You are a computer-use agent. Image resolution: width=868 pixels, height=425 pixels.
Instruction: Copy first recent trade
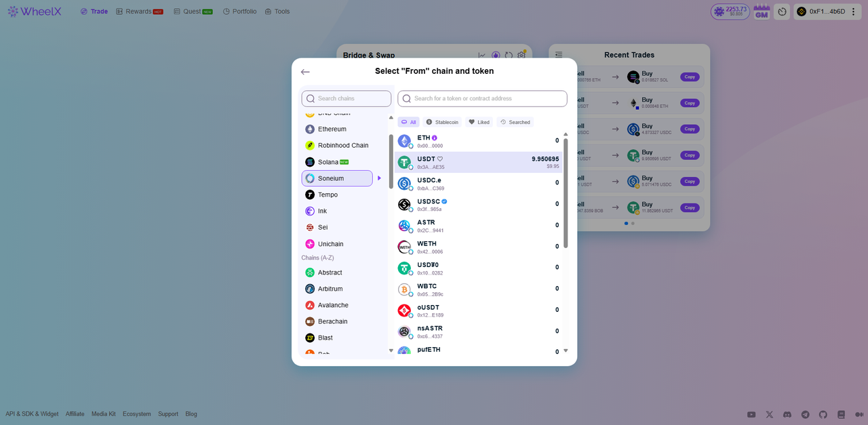pos(690,77)
